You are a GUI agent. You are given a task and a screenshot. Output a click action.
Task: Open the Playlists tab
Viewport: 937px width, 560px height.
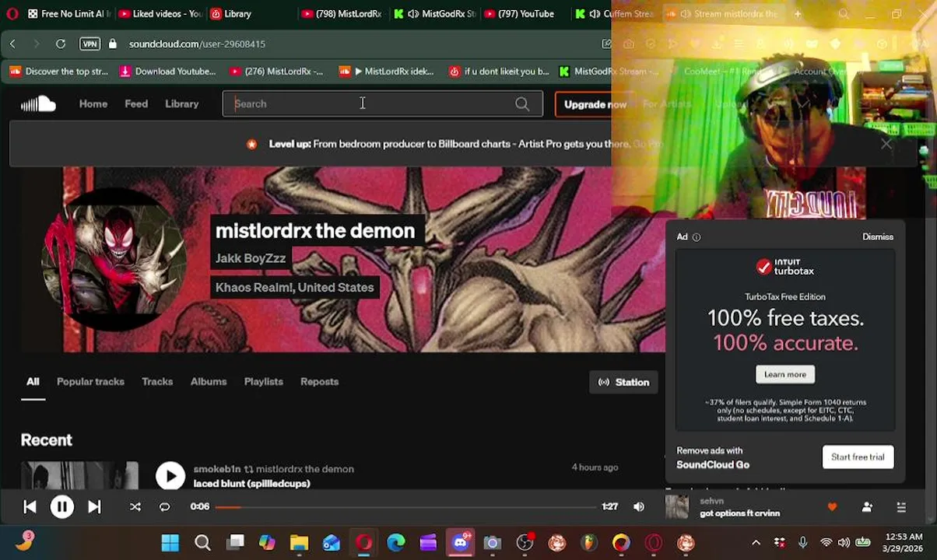pyautogui.click(x=264, y=382)
